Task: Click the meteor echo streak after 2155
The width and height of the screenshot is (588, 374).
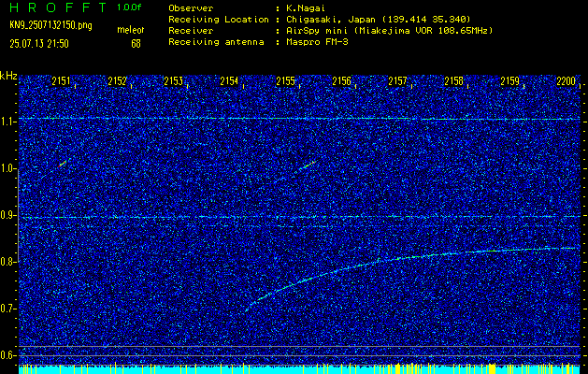Action: pos(308,165)
